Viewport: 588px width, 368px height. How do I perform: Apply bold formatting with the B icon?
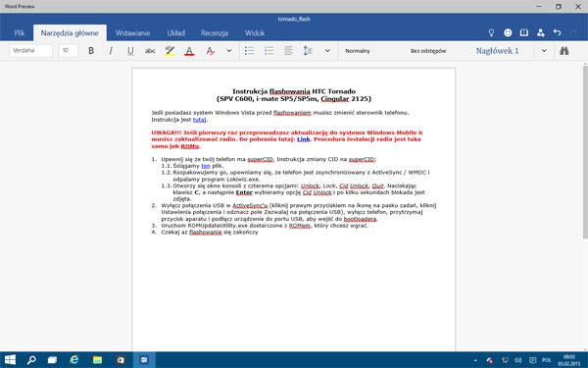91,51
